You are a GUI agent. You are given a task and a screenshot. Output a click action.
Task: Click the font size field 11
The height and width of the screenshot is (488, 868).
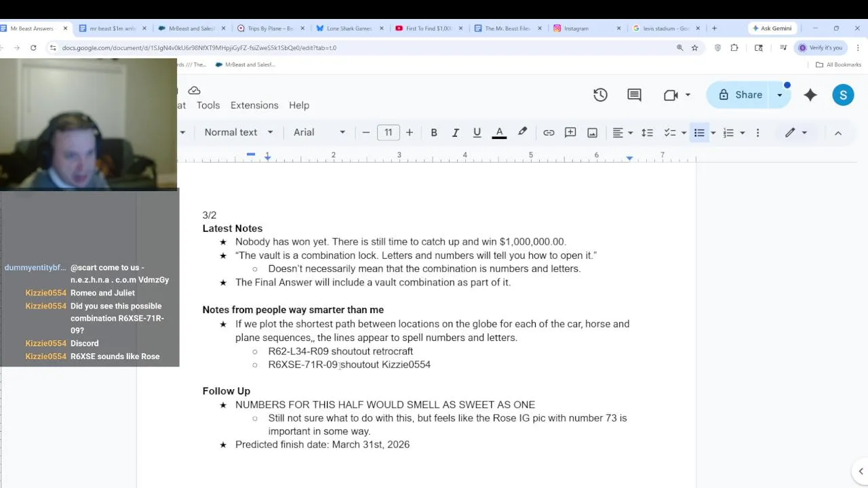389,132
